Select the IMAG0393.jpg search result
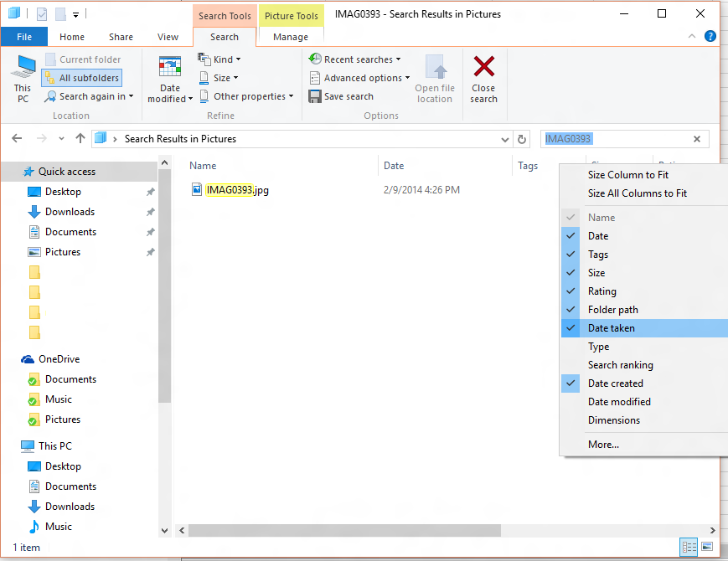 [x=237, y=190]
